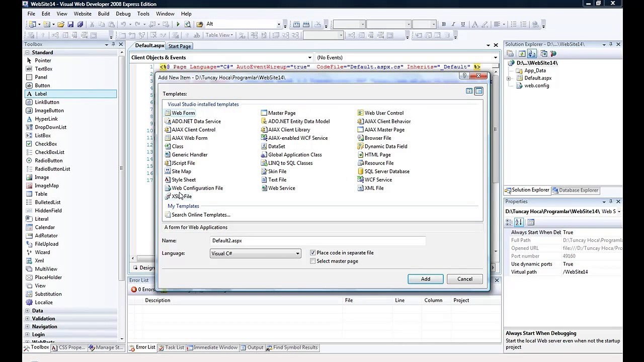Switch to the Output tab

[252, 347]
